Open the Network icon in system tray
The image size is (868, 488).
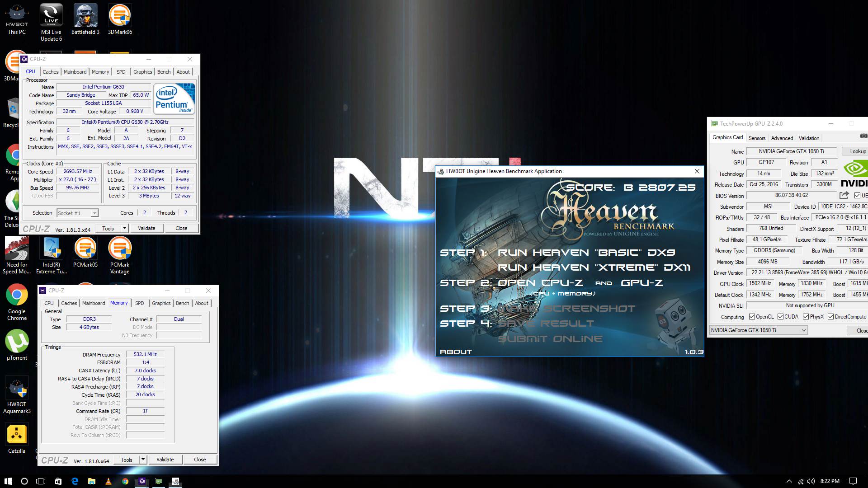(800, 481)
